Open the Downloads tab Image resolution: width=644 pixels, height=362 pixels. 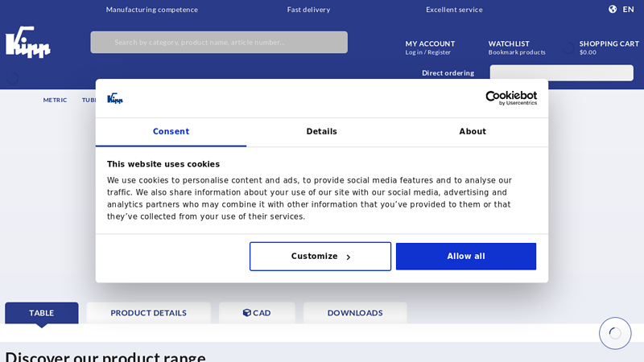[x=355, y=313]
